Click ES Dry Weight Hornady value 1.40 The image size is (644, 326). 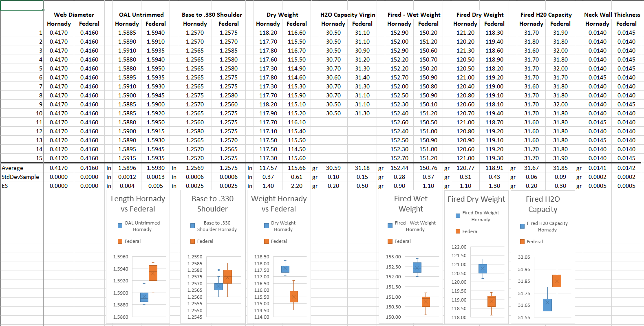click(x=268, y=186)
